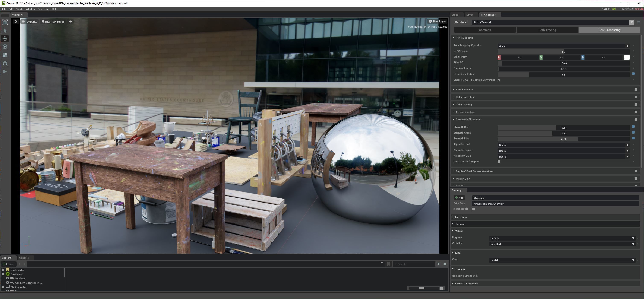Toggle the Snap magnet tool
This screenshot has width=644, height=299.
[x=5, y=63]
